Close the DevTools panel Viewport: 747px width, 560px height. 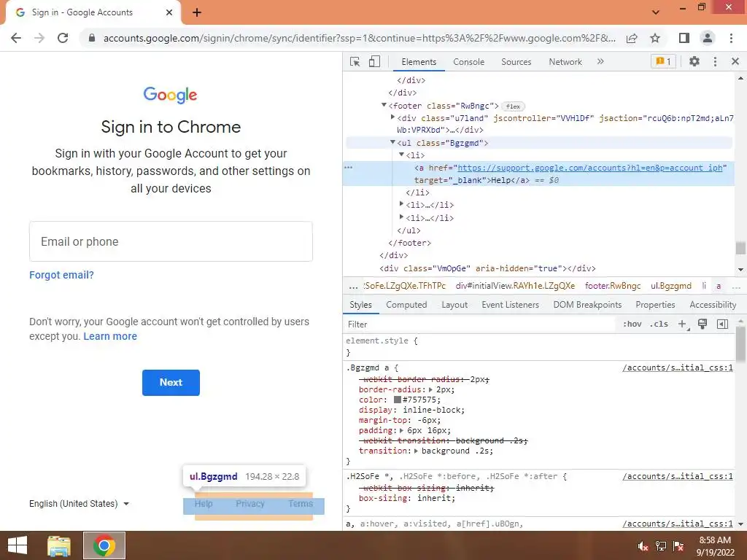pyautogui.click(x=735, y=61)
